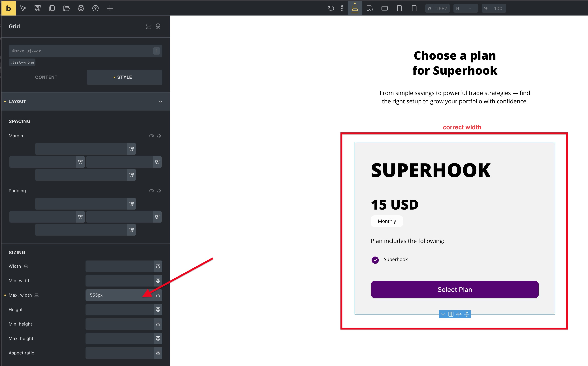The width and height of the screenshot is (588, 366).
Task: Open builder settings gear icon
Action: (x=81, y=8)
